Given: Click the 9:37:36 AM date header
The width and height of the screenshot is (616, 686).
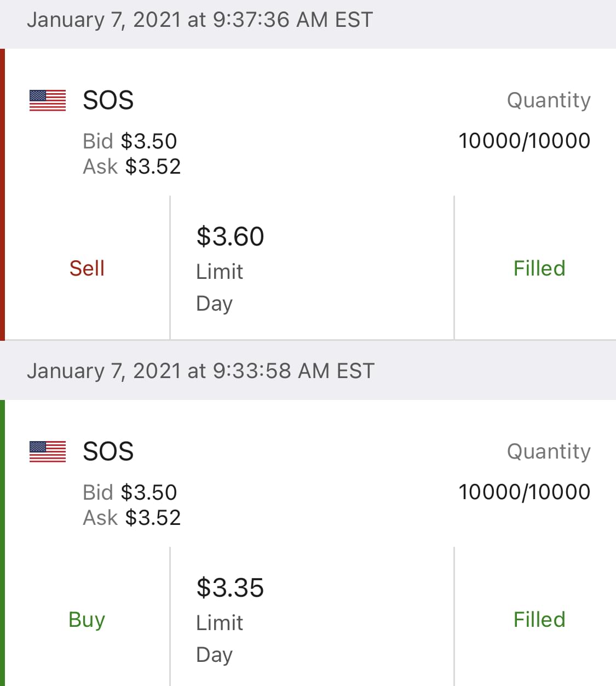Looking at the screenshot, I should 200,20.
